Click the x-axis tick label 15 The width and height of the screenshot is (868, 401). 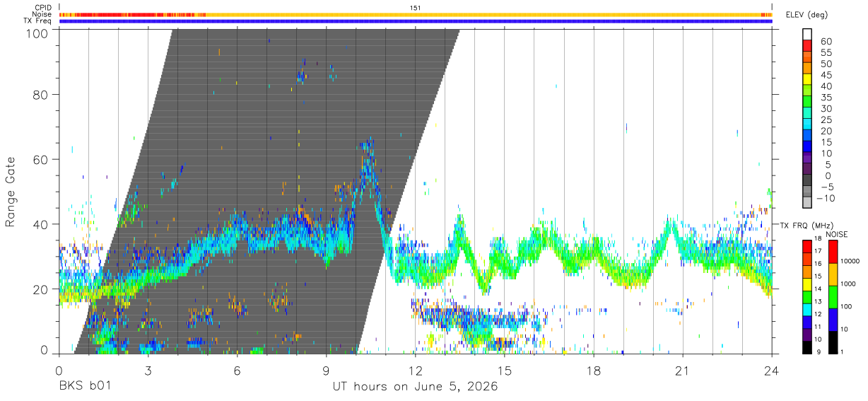[505, 371]
